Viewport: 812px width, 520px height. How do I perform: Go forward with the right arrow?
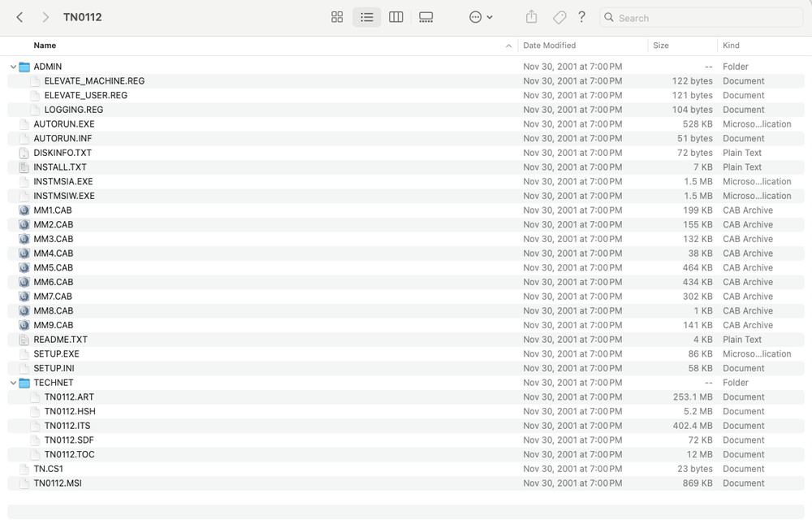[45, 17]
